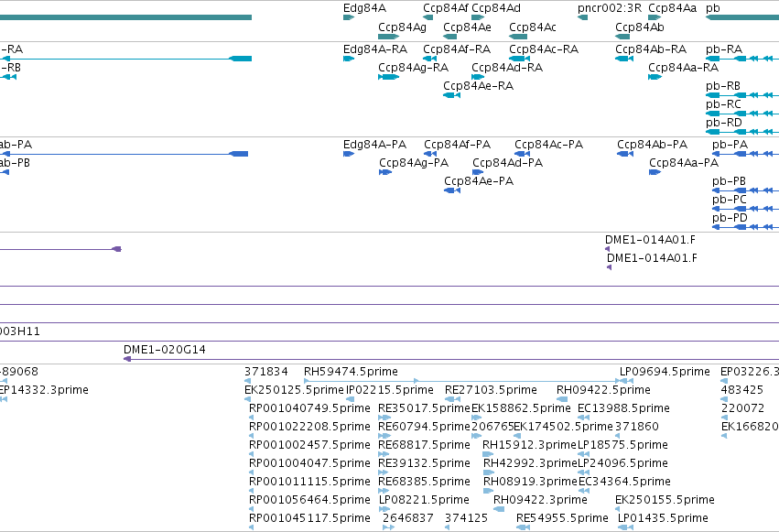779x532 pixels.
Task: Click the pb-PC protein feature
Action: [745, 209]
